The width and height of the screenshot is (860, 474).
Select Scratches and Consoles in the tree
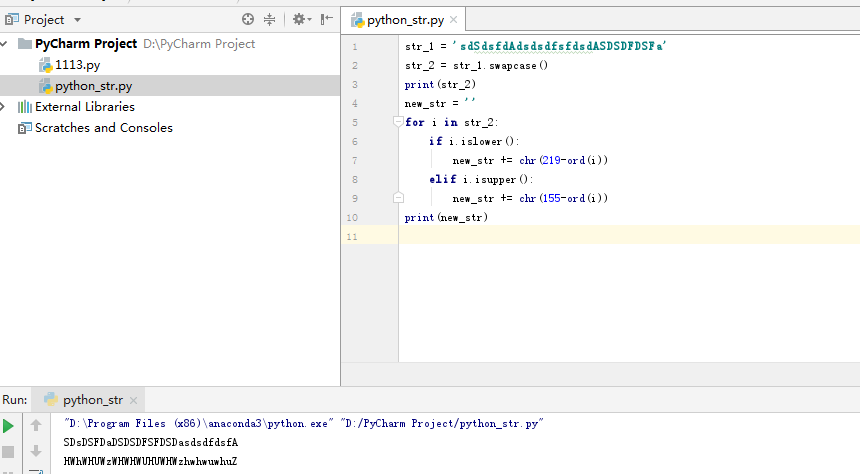click(103, 128)
